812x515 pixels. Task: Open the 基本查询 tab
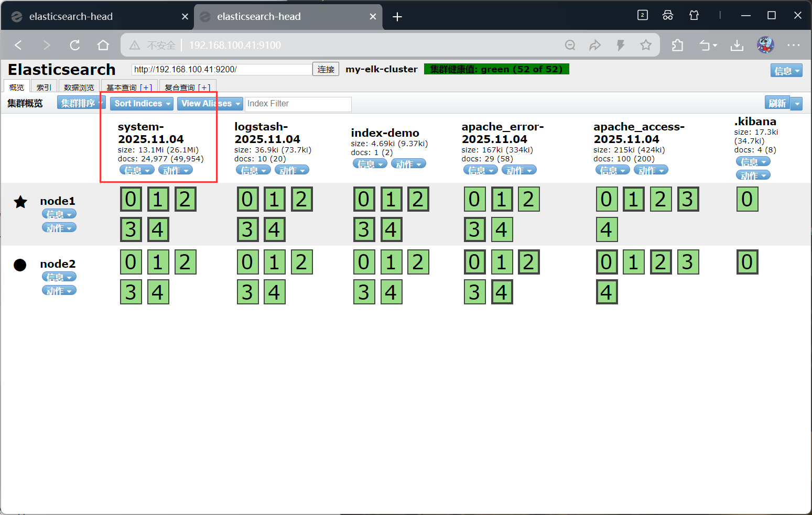[x=129, y=87]
